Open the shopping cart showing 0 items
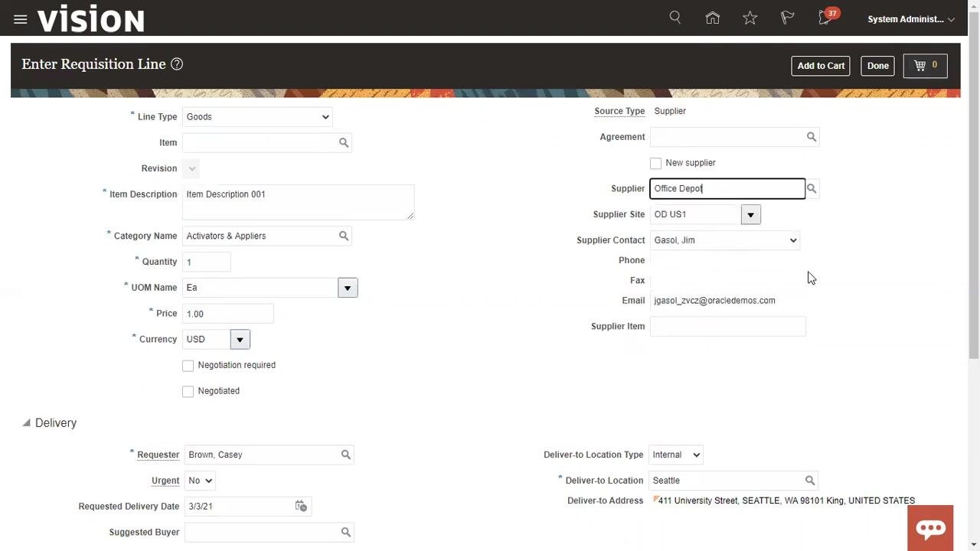This screenshot has width=980, height=551. 926,66
